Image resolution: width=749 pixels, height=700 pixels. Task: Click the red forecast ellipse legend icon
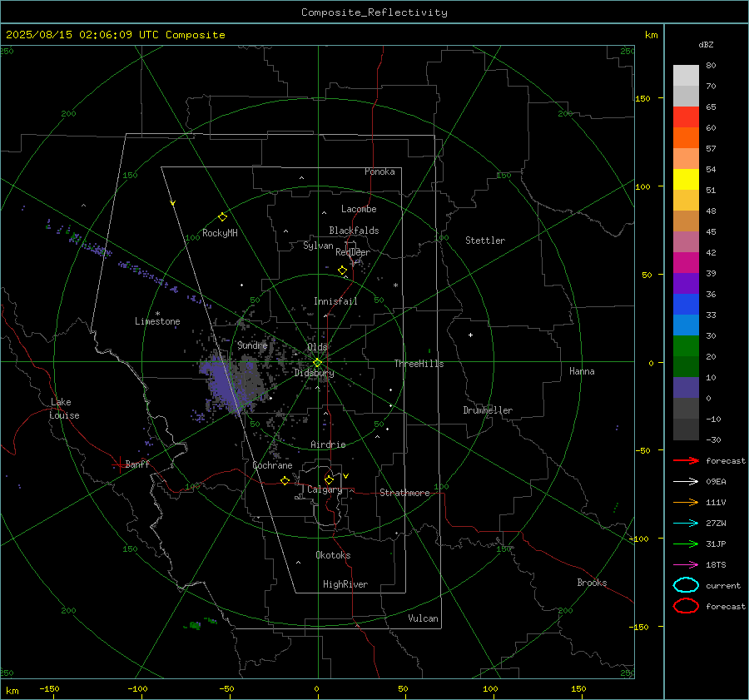686,606
